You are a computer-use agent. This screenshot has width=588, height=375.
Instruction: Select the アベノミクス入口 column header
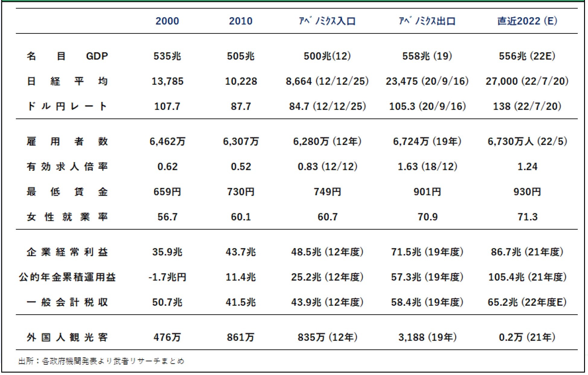coord(327,21)
